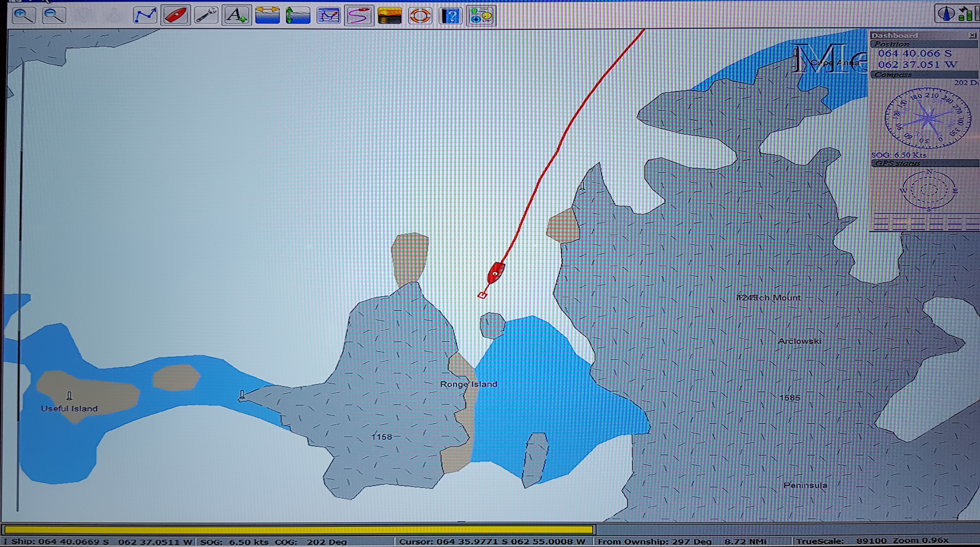Toggle chart text display with the A+ icon

[x=237, y=16]
